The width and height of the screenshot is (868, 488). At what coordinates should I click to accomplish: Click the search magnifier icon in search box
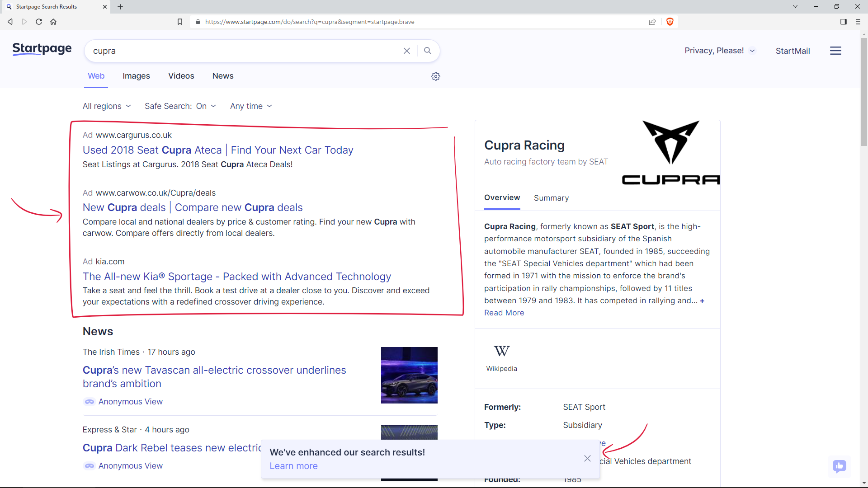pyautogui.click(x=427, y=51)
